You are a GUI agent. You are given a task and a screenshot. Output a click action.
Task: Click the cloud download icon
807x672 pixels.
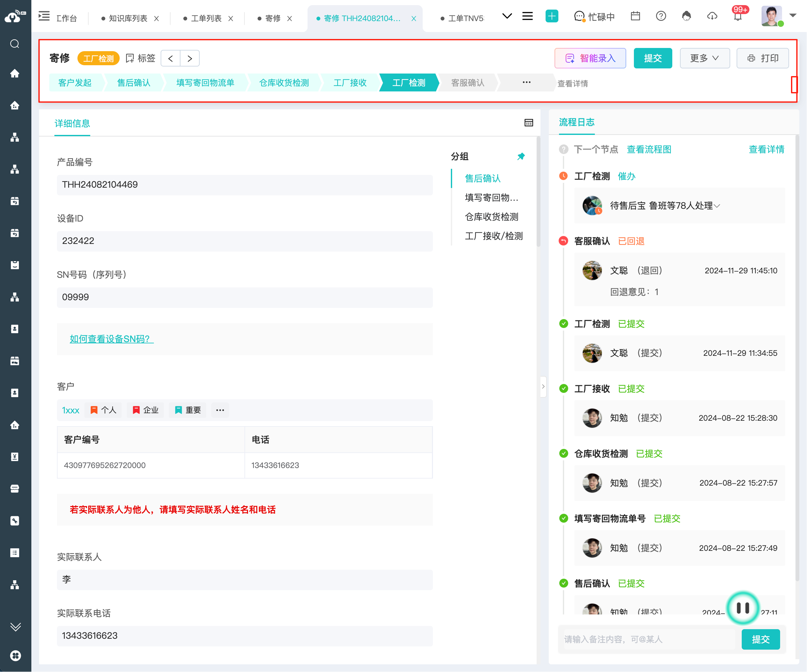pos(712,16)
